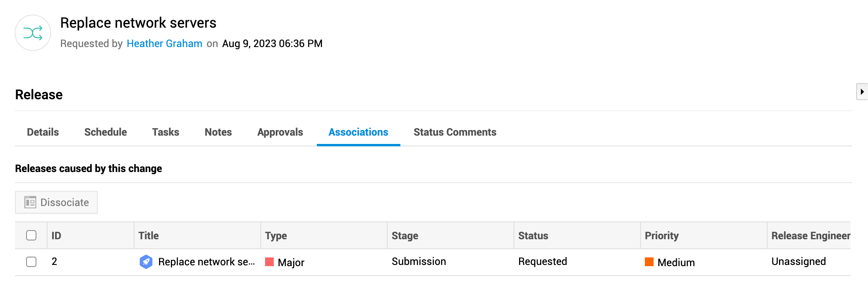This screenshot has height=295, width=868.
Task: Tick the select-all checkbox in table header
Action: coord(31,235)
